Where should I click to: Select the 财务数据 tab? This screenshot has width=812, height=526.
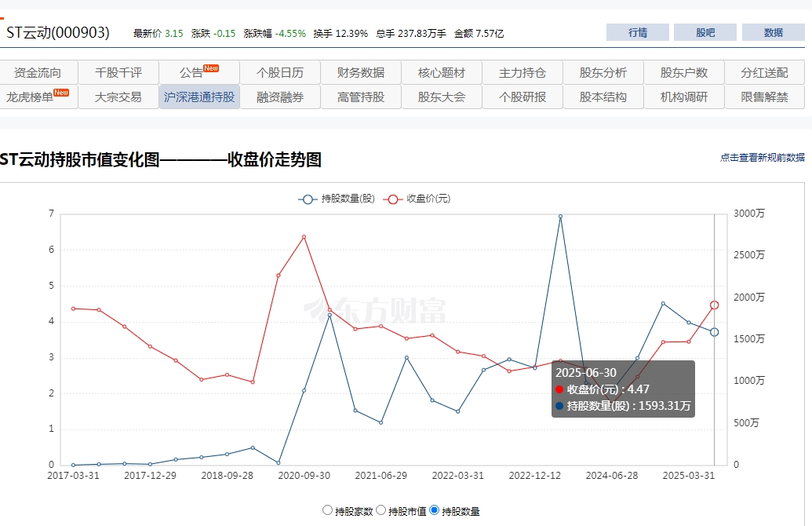point(361,72)
